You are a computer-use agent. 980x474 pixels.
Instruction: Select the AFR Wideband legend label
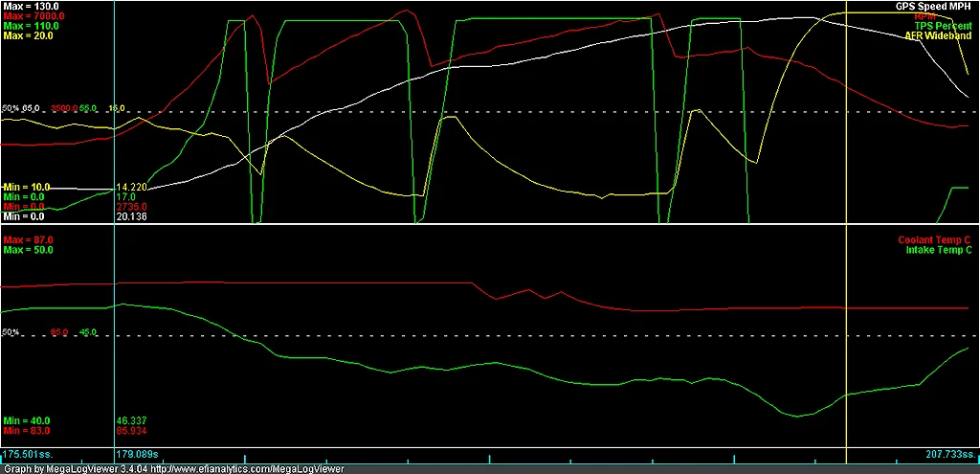tap(939, 36)
